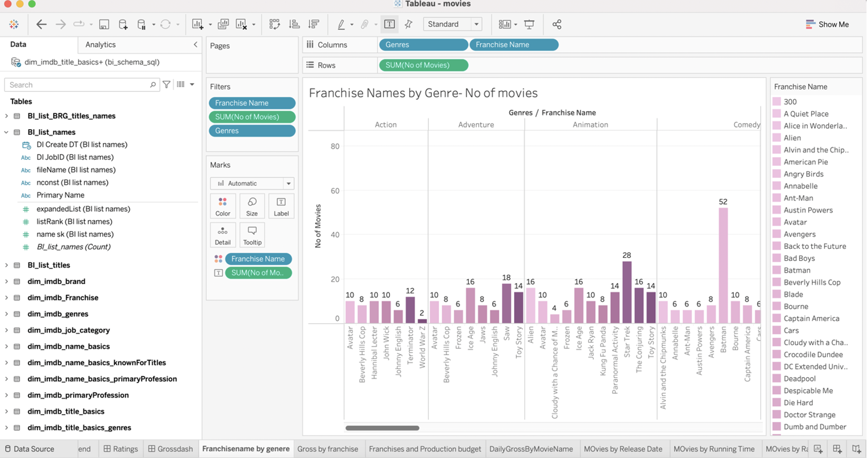
Task: Swap rows and columns
Action: tap(275, 24)
